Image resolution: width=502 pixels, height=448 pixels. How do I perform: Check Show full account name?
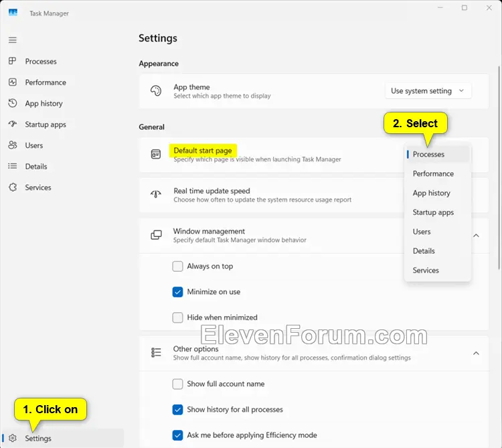coord(177,384)
